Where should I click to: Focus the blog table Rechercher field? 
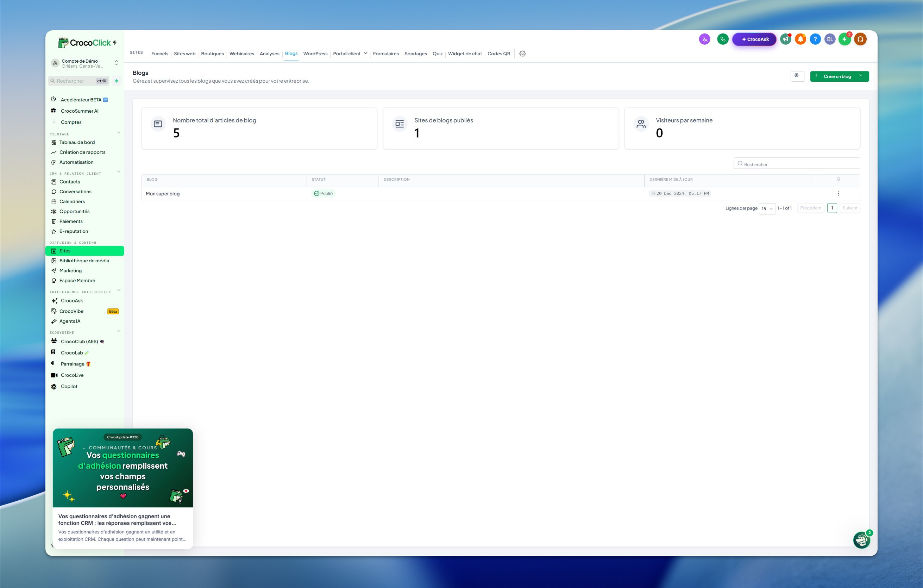pos(797,163)
